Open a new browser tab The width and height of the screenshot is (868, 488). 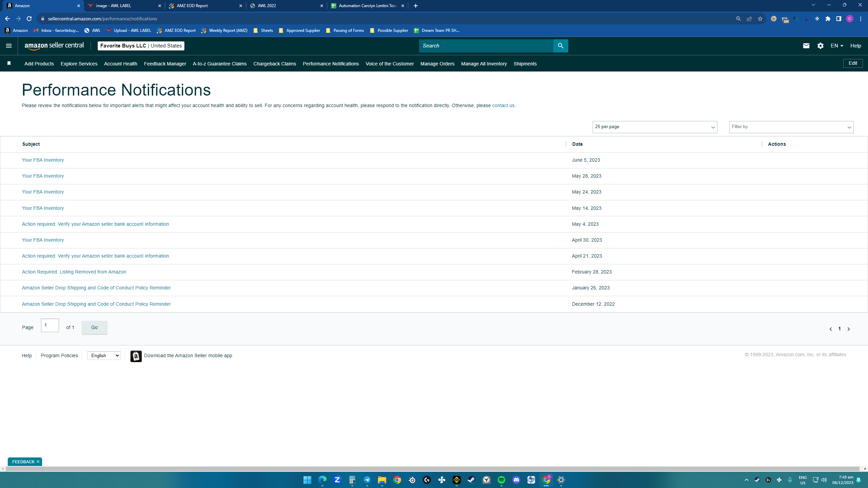click(x=416, y=6)
